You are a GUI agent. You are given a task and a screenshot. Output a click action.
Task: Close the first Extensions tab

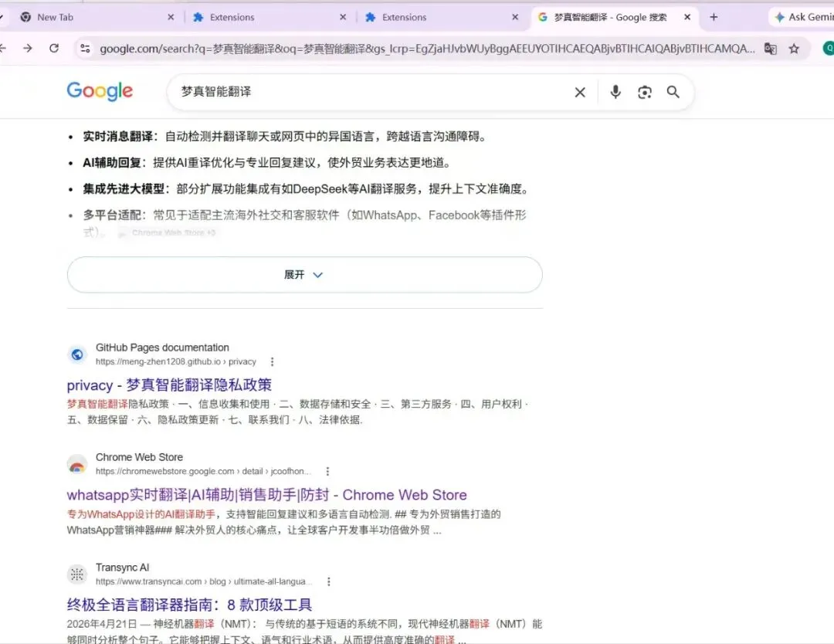point(343,17)
